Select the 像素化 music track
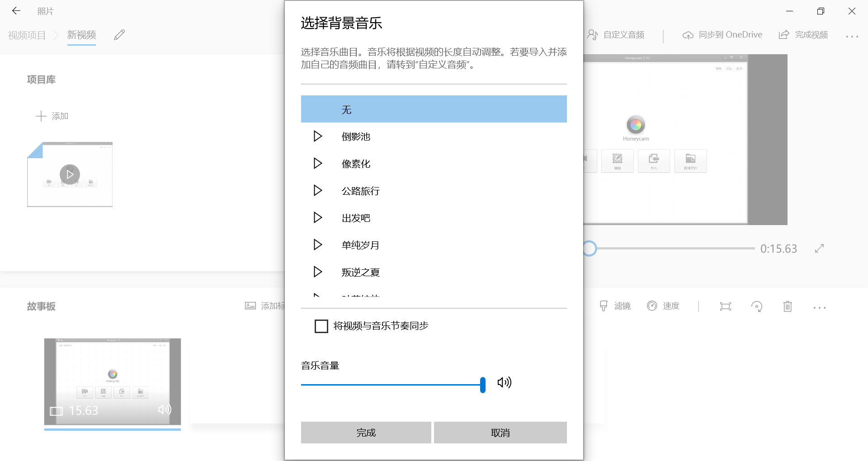The width and height of the screenshot is (868, 461). (434, 163)
